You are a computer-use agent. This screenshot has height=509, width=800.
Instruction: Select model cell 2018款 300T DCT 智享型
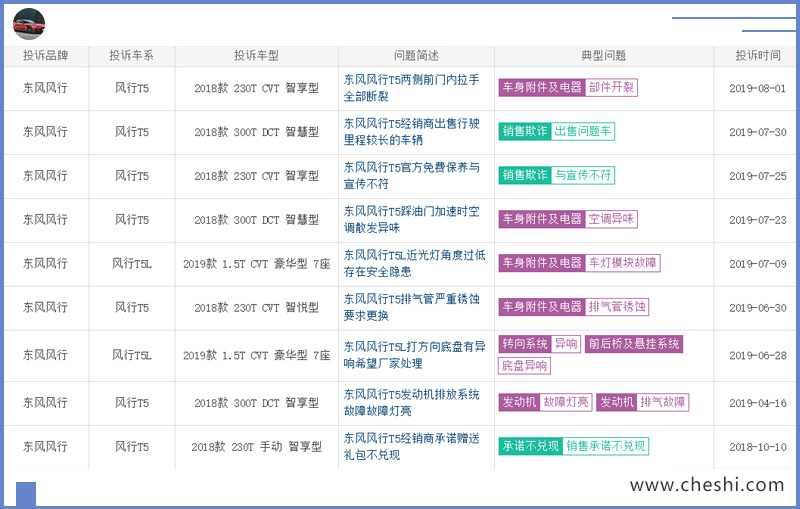click(257, 403)
